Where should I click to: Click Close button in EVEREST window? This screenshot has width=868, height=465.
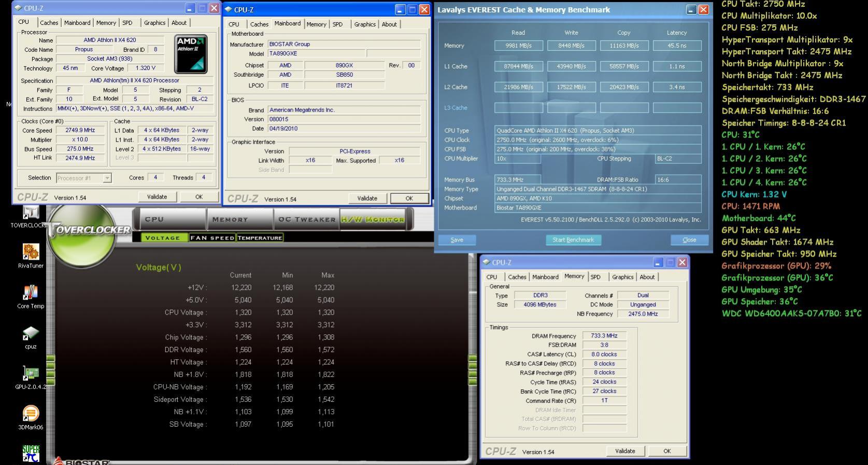(689, 240)
